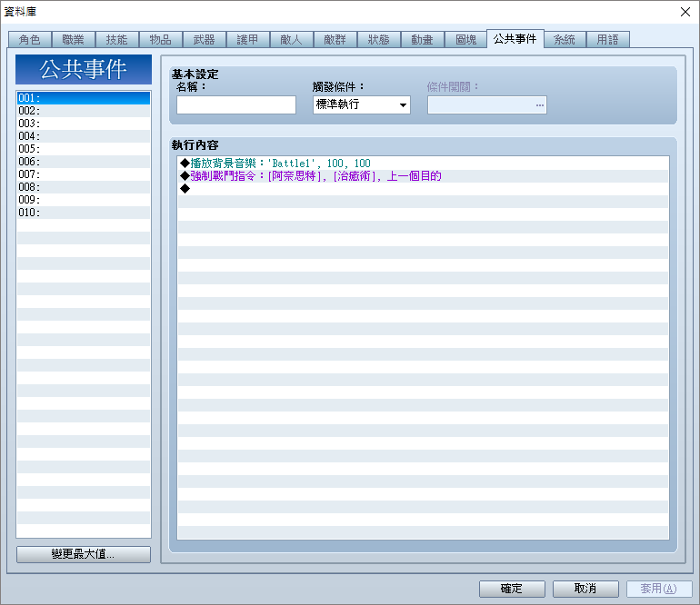Viewport: 700px width, 605px height.
Task: Click the 套用(A) apply button
Action: 659,589
